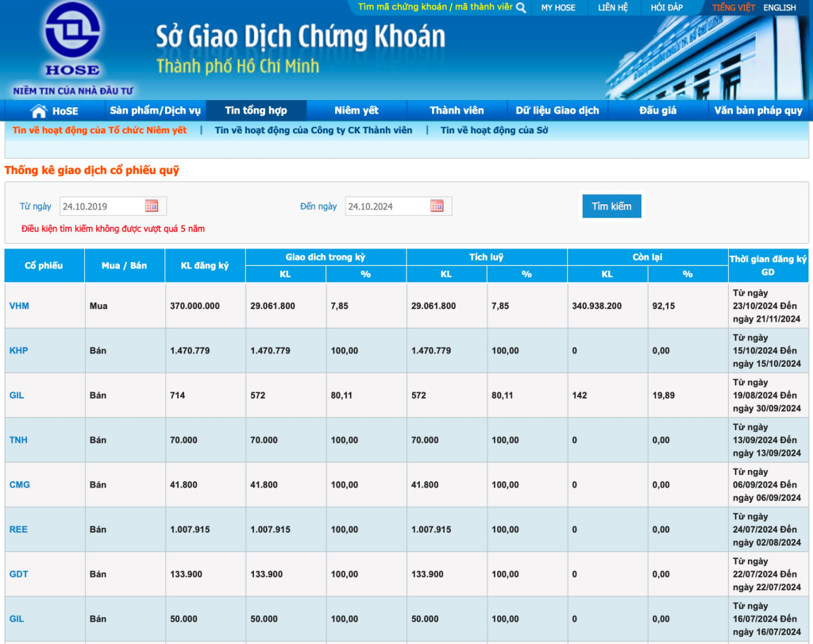Click the search magnifier icon

coord(521,8)
